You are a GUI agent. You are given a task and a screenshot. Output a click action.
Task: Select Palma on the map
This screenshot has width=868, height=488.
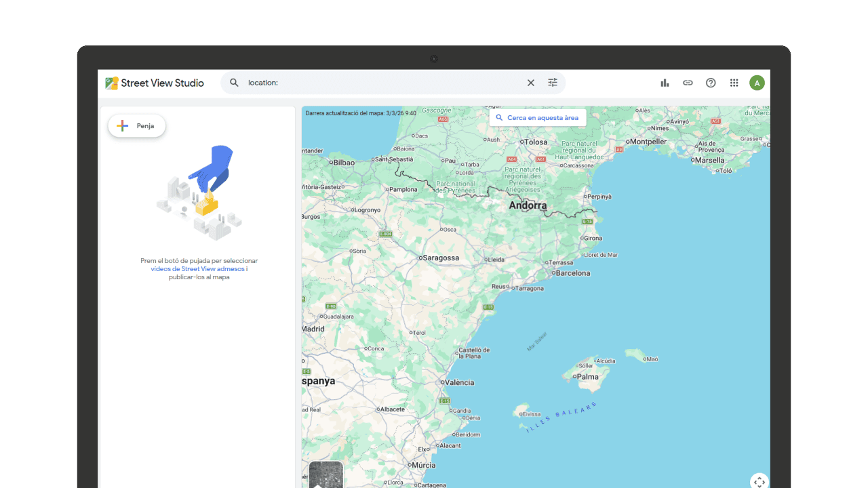tap(587, 377)
